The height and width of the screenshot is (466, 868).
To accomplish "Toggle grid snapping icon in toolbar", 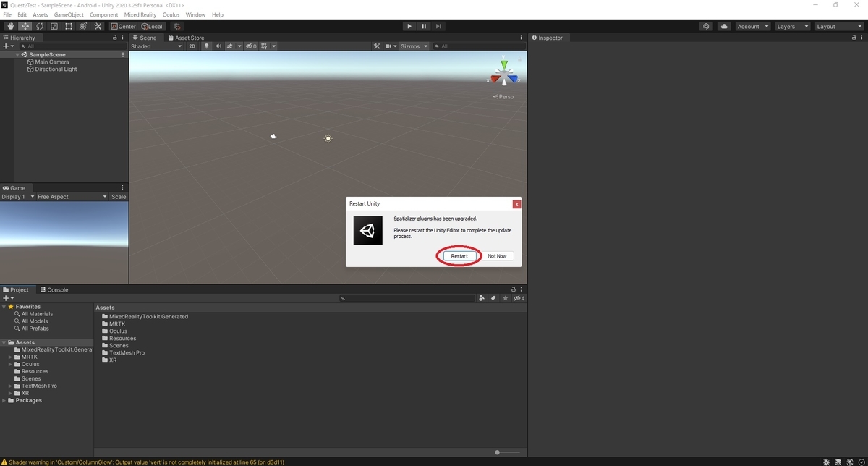I will pyautogui.click(x=177, y=26).
